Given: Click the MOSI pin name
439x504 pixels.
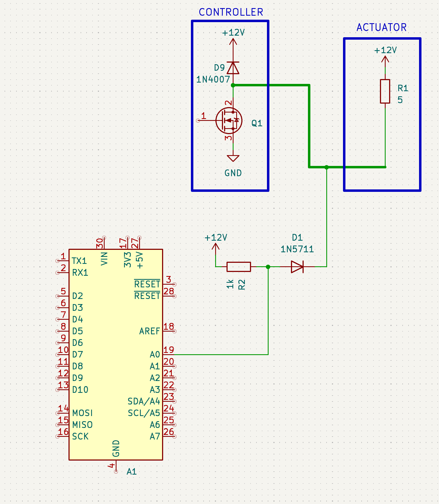Looking at the screenshot, I should [83, 413].
